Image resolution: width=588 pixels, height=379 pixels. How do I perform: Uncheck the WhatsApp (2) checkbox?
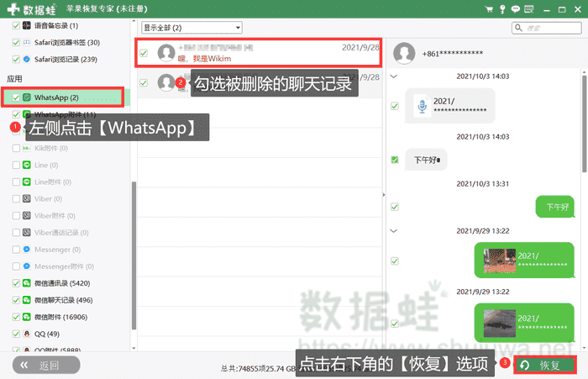coord(16,97)
